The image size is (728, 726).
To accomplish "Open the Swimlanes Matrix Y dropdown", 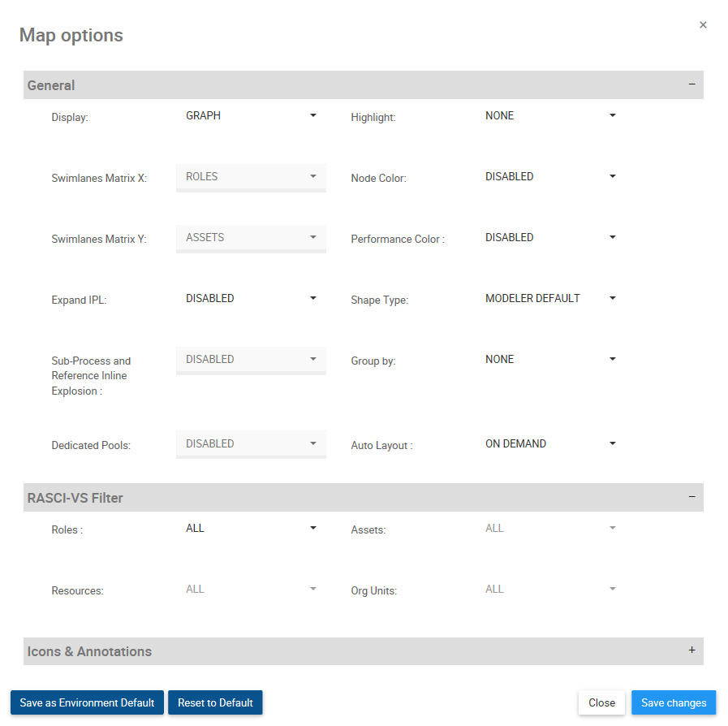I will (x=251, y=238).
